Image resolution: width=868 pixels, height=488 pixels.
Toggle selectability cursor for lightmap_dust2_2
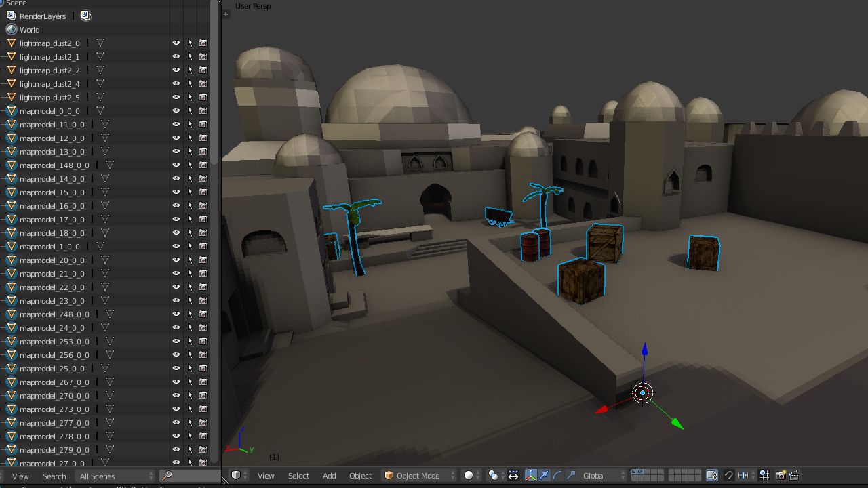(190, 70)
